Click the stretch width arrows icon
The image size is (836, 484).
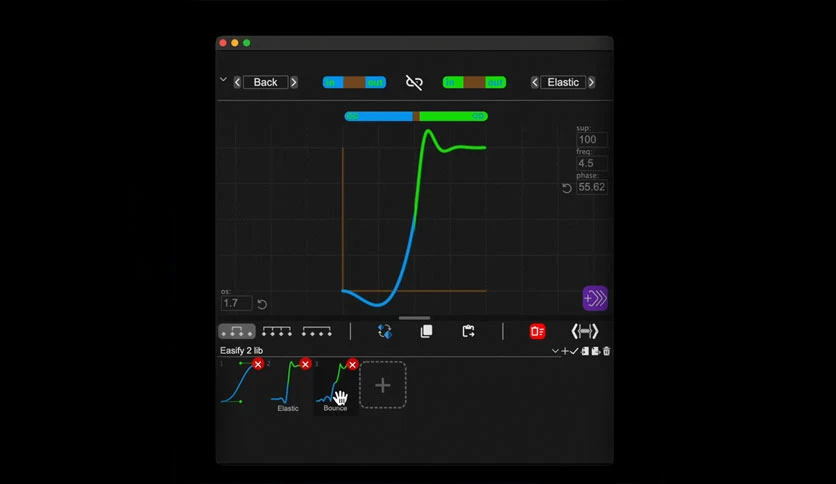[584, 331]
